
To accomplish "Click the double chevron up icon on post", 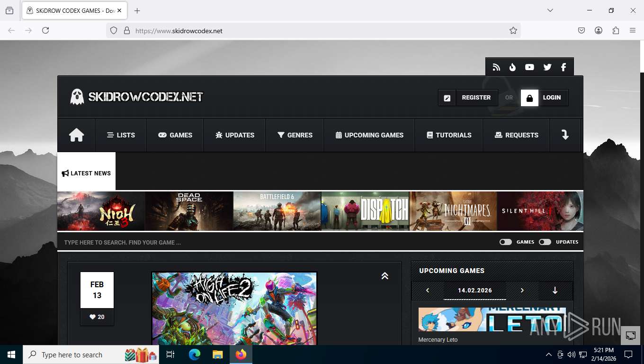I will click(385, 276).
